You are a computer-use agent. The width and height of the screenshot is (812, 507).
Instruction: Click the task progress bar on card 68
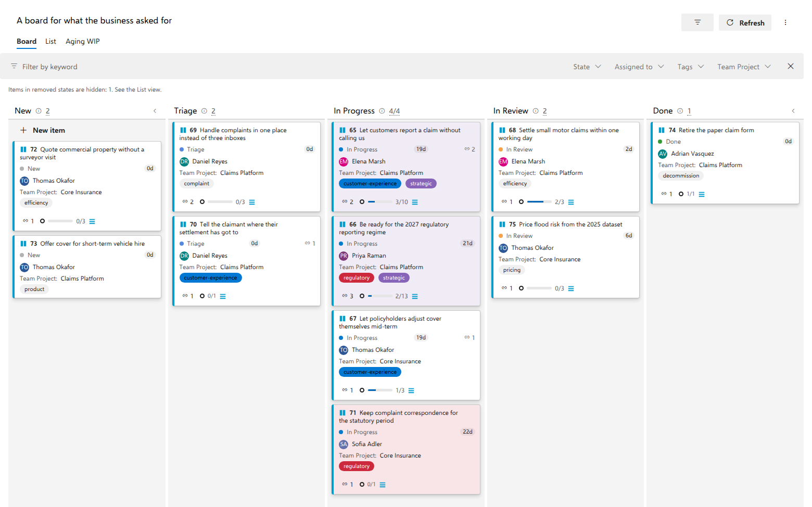pyautogui.click(x=539, y=201)
